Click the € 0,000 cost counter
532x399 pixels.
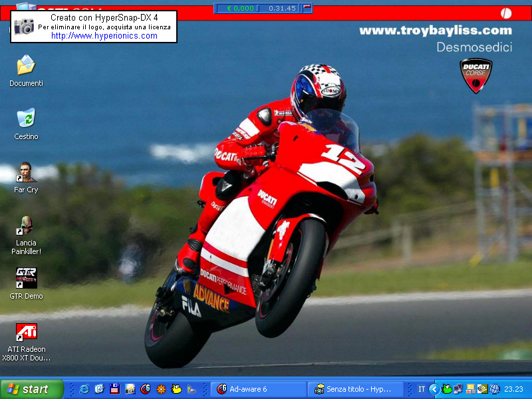(240, 8)
